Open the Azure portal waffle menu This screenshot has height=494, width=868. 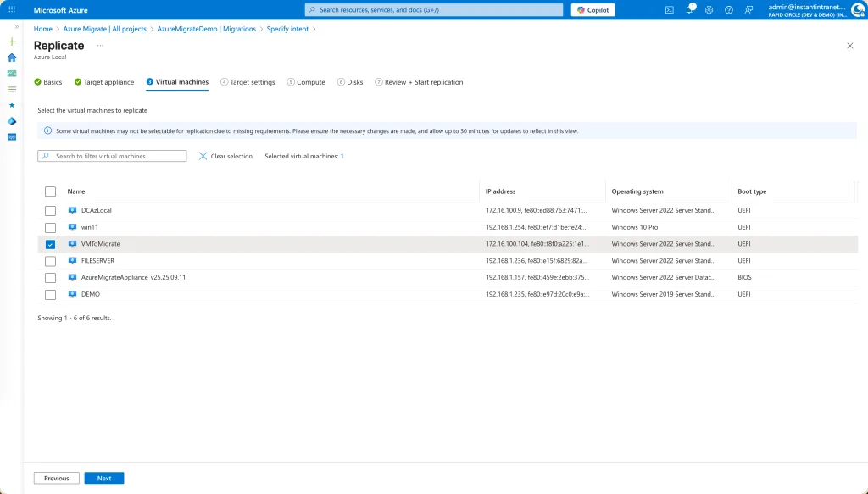(12, 10)
